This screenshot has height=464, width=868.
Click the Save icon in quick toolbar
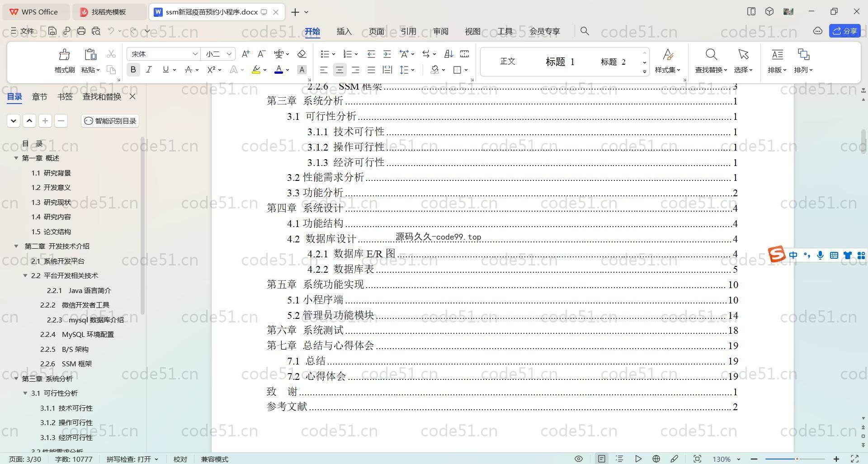(52, 31)
